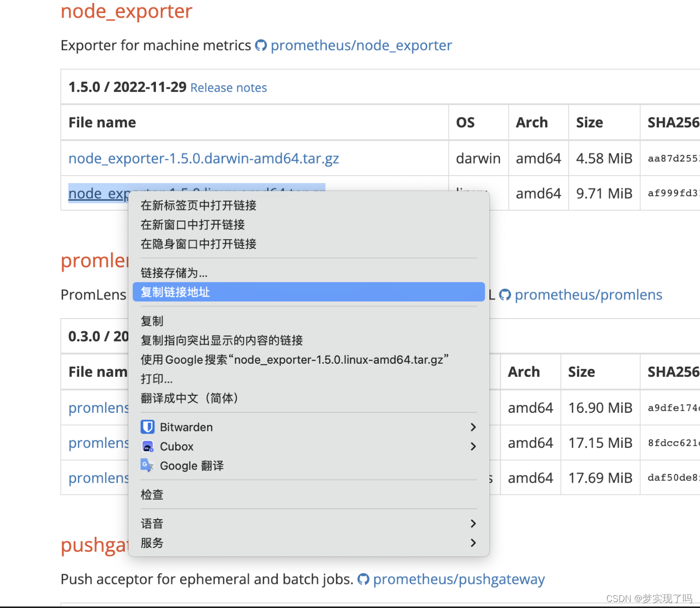Click GitHub icon beside prometheus/pushgateway
This screenshot has height=608, width=700.
363,579
